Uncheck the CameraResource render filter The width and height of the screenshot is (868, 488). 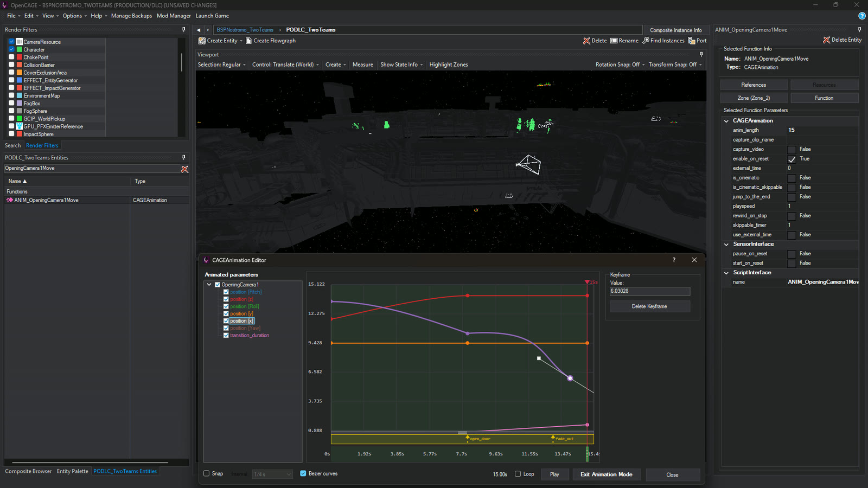pos(11,42)
